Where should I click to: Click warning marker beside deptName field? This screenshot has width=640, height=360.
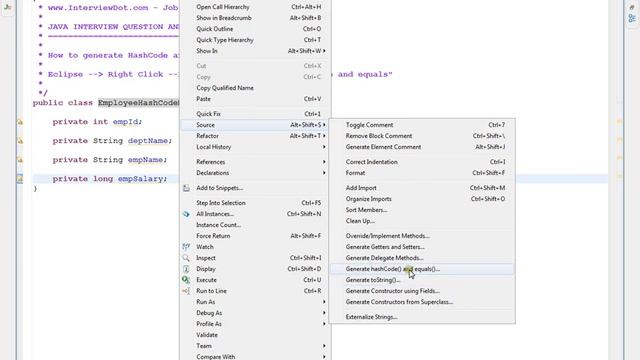pos(20,141)
